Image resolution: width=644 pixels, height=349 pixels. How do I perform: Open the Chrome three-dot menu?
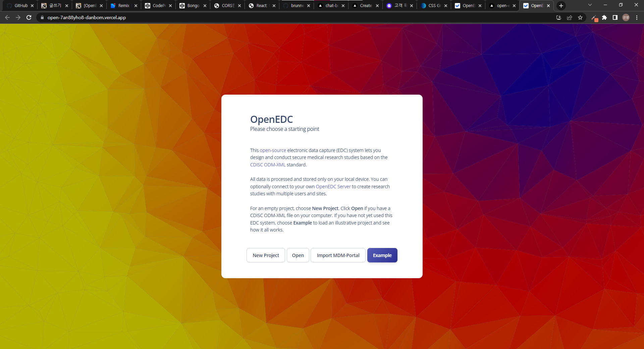point(637,17)
